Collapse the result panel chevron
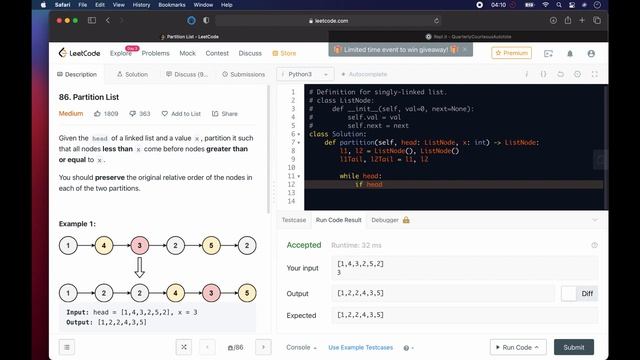The height and width of the screenshot is (360, 640). point(595,220)
